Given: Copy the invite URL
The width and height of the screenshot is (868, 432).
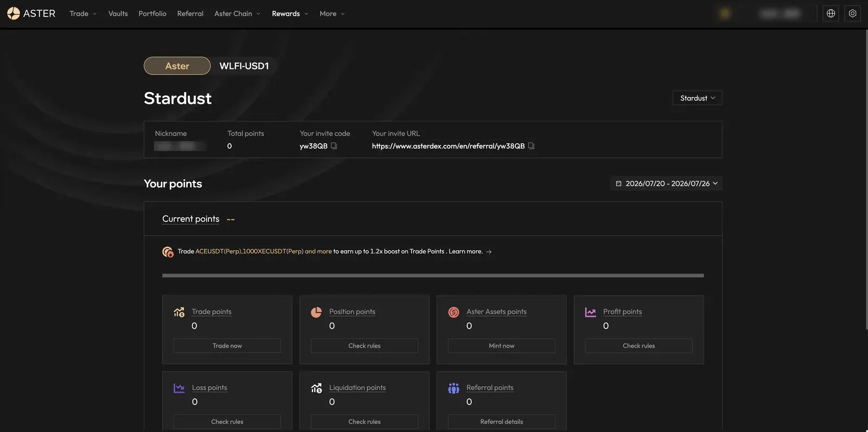Looking at the screenshot, I should [531, 146].
